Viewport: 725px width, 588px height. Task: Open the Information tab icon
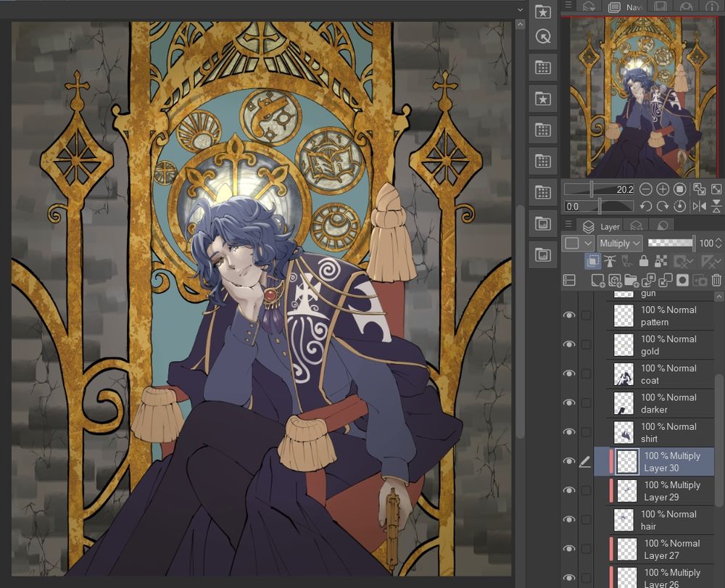point(712,7)
